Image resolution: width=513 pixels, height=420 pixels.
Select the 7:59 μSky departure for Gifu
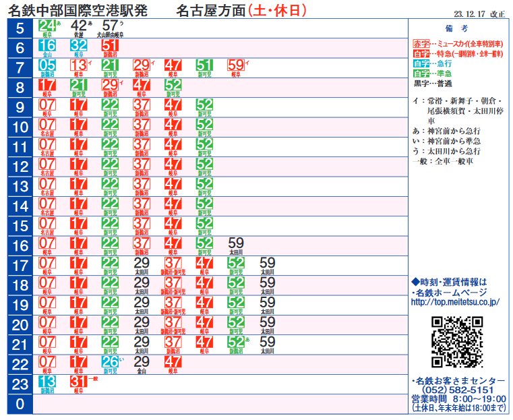click(235, 65)
